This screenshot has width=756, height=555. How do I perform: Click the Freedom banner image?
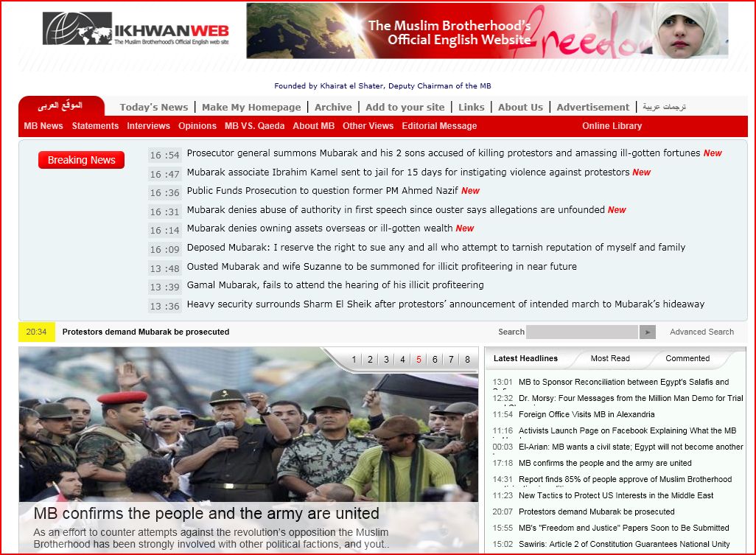coord(487,31)
